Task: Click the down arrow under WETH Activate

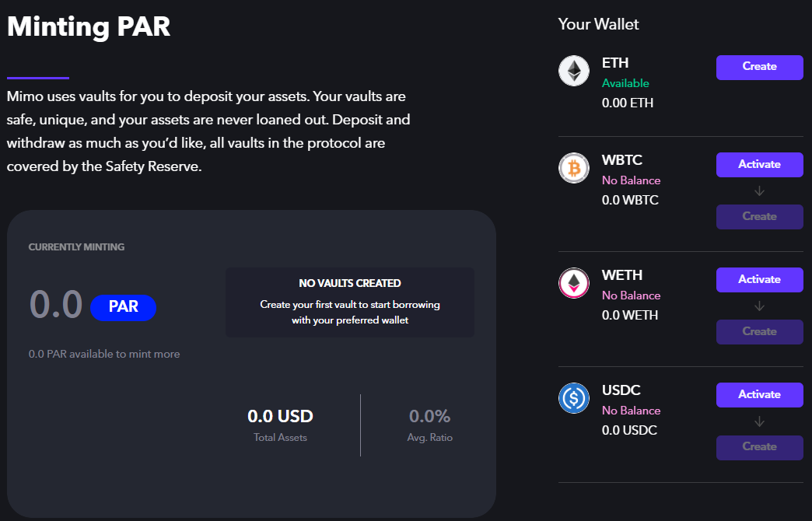Action: 759,306
